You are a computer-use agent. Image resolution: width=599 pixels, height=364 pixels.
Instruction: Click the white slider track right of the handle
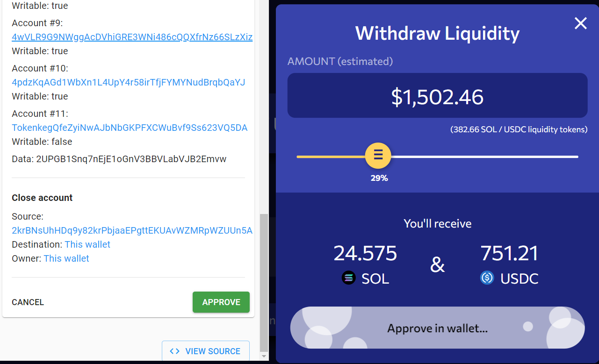point(486,157)
